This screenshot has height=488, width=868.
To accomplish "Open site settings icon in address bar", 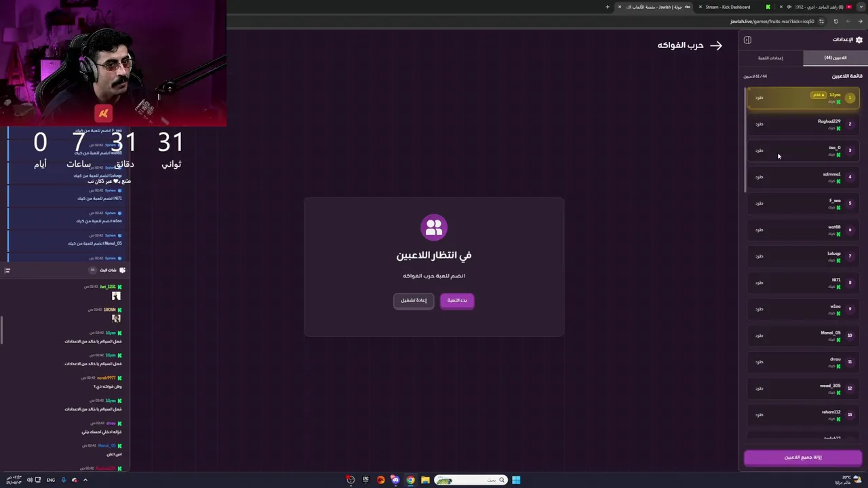I will (823, 21).
